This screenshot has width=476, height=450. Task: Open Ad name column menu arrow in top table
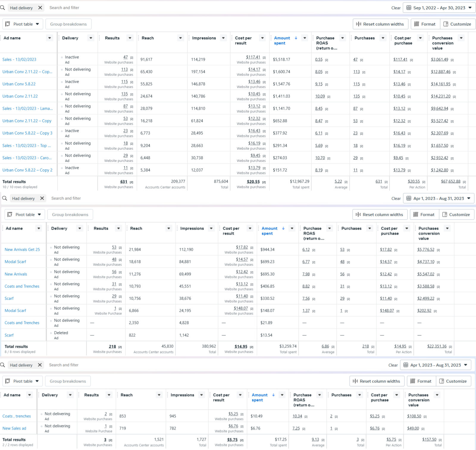click(x=50, y=38)
